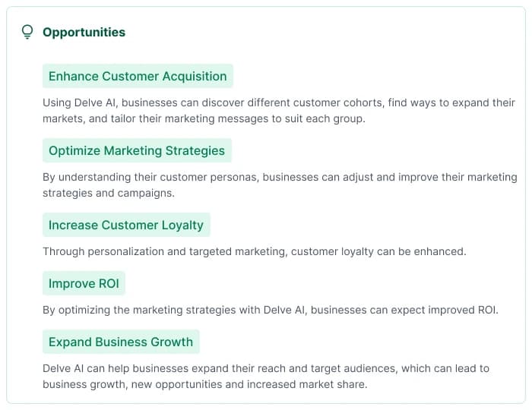Image resolution: width=532 pixels, height=410 pixels.
Task: Click the description starting "By understanding their customer personas"
Action: [279, 185]
